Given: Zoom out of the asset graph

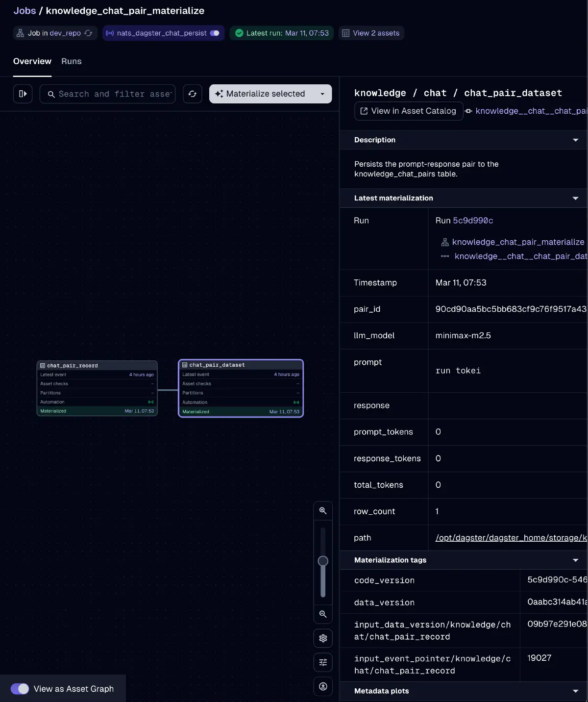Looking at the screenshot, I should [x=323, y=614].
